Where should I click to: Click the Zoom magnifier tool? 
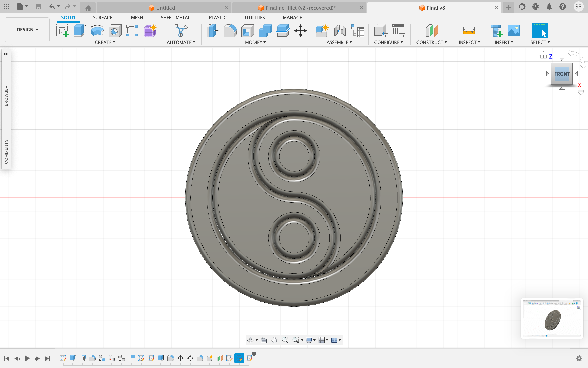point(285,340)
